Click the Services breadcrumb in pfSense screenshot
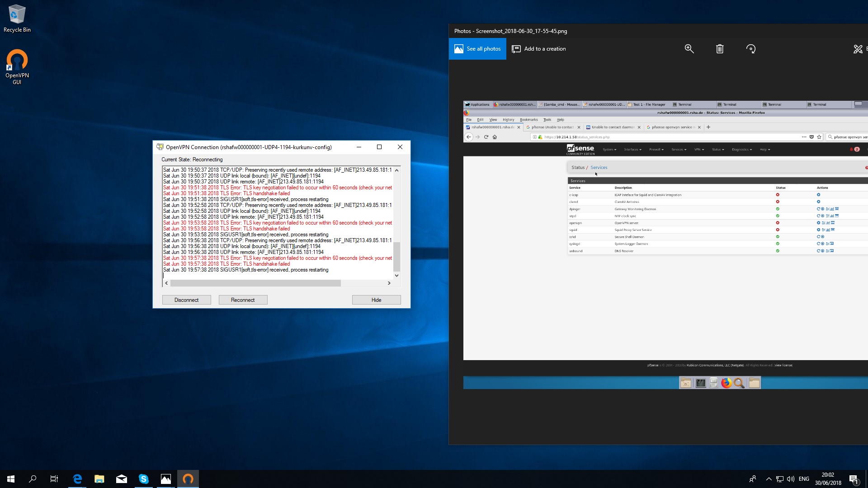Image resolution: width=868 pixels, height=488 pixels. 599,167
